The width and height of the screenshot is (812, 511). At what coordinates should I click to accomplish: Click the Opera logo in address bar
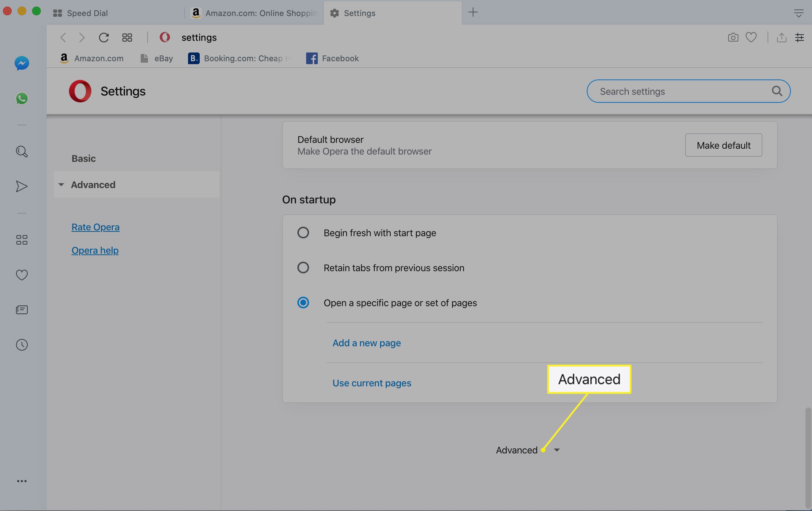coord(165,37)
